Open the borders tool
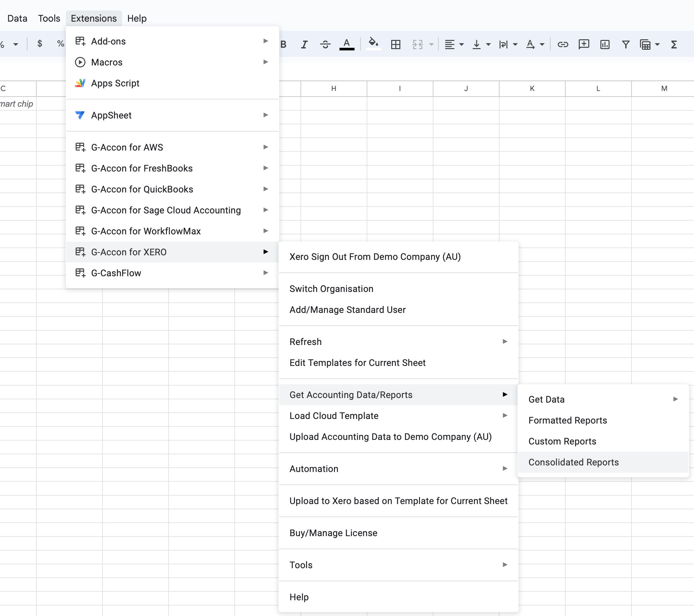This screenshot has height=616, width=694. pyautogui.click(x=395, y=45)
